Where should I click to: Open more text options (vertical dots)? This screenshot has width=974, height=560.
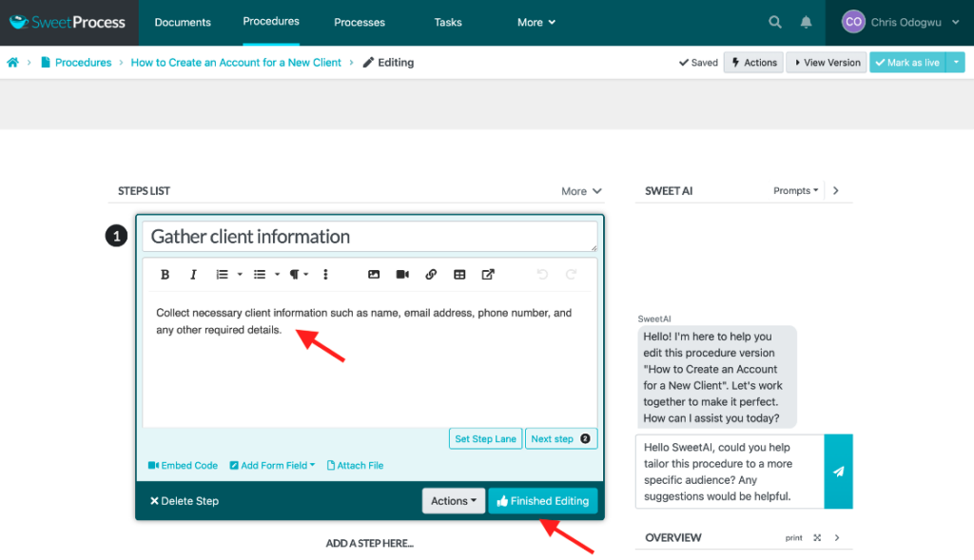point(325,275)
